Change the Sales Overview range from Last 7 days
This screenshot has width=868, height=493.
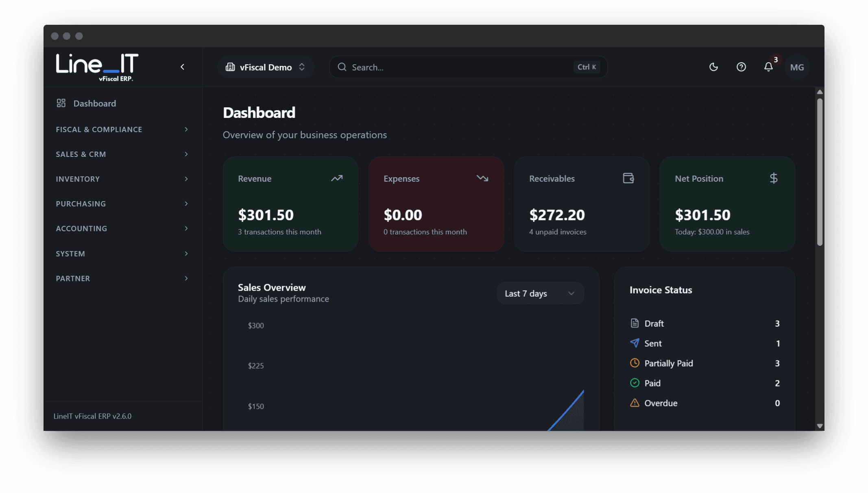540,293
